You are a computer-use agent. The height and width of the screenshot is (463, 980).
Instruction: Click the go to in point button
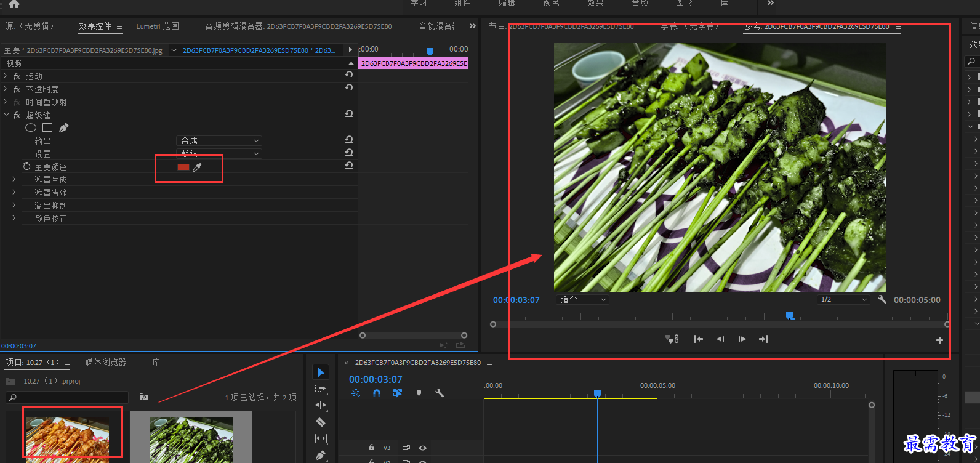click(x=698, y=339)
